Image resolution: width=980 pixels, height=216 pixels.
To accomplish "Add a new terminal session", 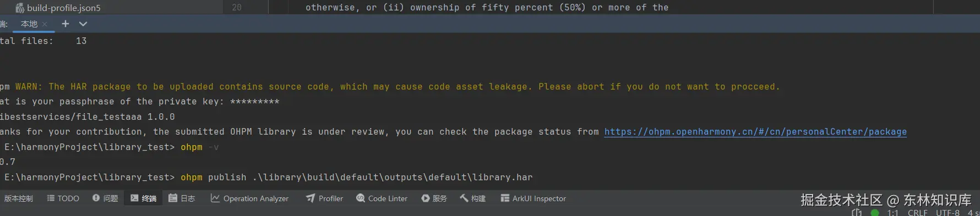I will [x=66, y=24].
